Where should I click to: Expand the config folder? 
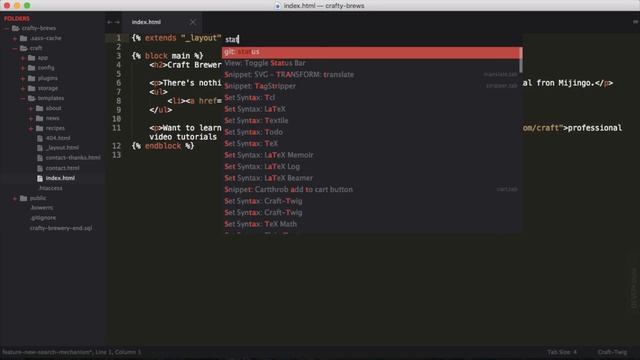[x=23, y=68]
